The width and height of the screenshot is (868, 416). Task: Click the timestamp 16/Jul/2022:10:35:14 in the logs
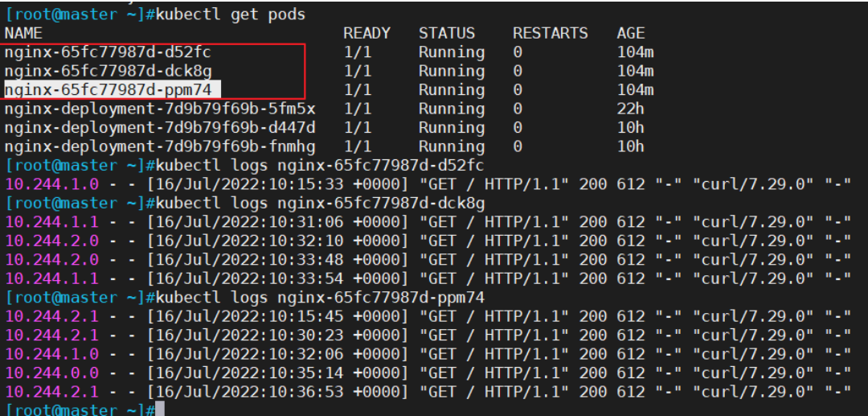click(x=250, y=373)
